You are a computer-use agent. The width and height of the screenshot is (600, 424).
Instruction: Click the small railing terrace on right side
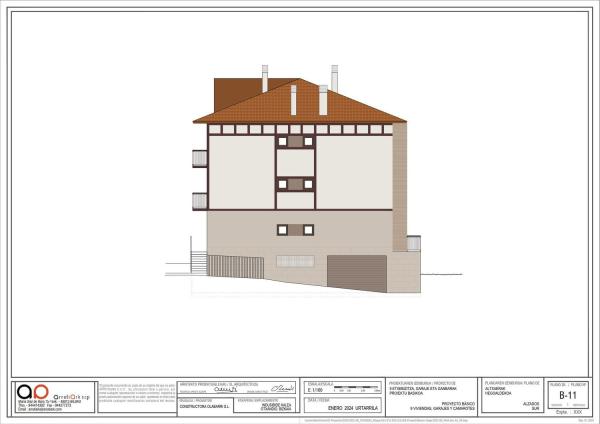413,243
